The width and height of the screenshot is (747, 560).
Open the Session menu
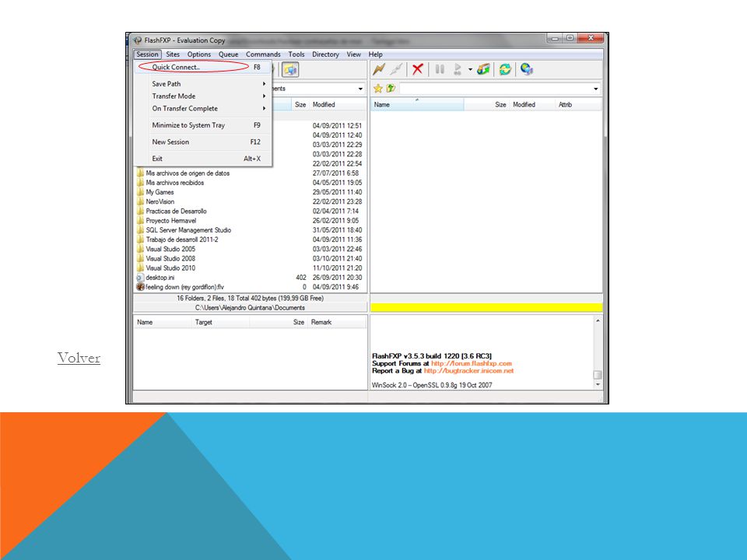(x=147, y=54)
